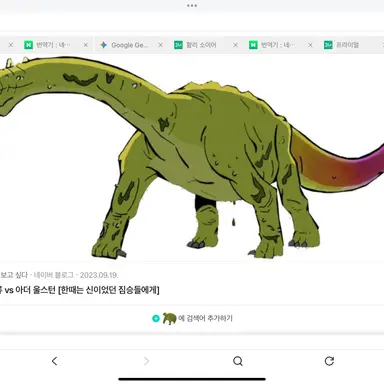Tap the search magnifier icon
The height and width of the screenshot is (384, 384).
point(238,361)
